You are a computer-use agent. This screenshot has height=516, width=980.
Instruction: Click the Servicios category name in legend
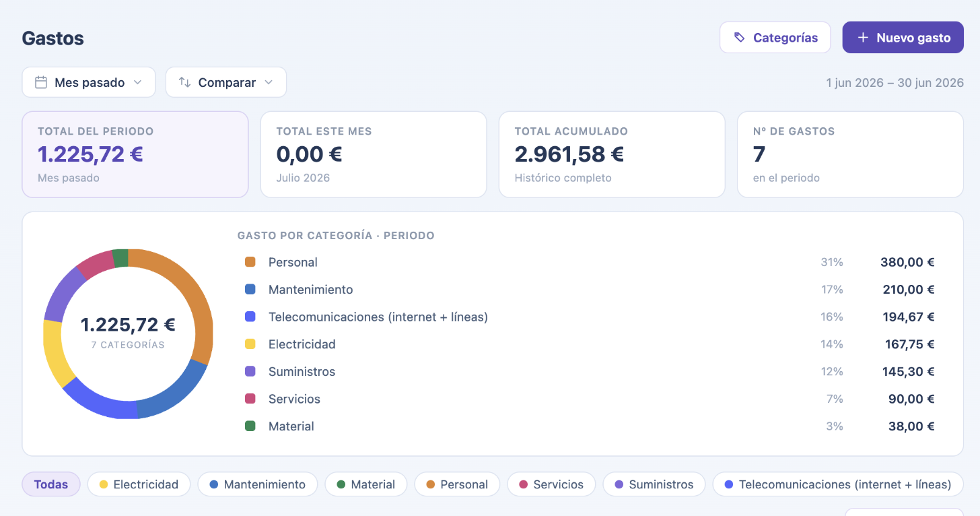295,399
